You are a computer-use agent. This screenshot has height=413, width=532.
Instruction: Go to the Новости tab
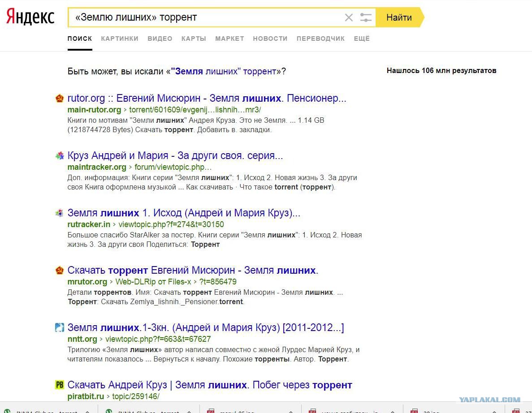pos(270,39)
